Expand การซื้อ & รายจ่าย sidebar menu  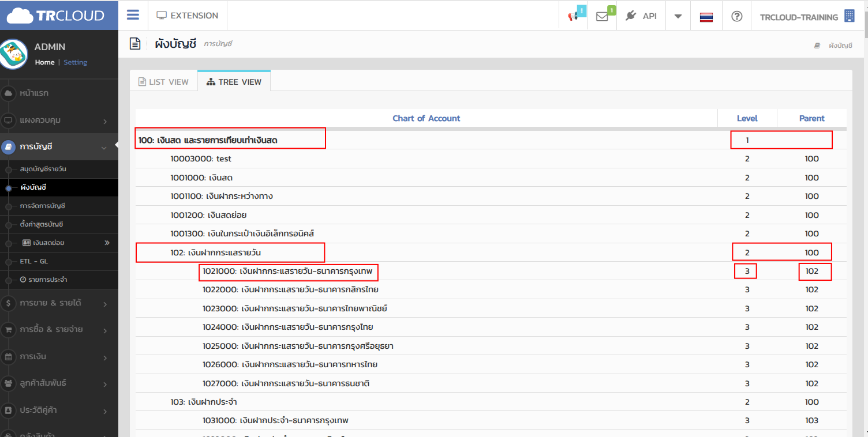click(x=59, y=330)
